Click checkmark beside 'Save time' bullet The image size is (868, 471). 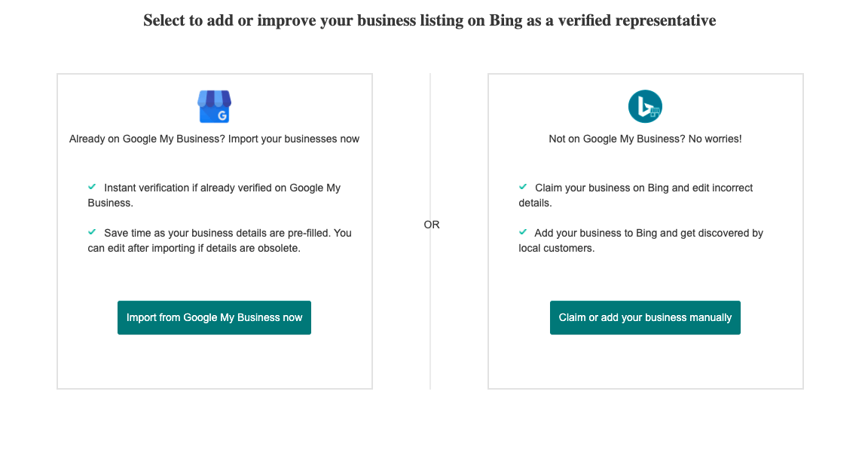tap(92, 232)
